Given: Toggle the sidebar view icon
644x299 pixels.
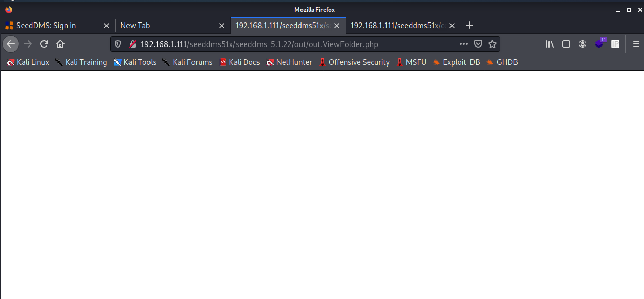Looking at the screenshot, I should (x=566, y=44).
